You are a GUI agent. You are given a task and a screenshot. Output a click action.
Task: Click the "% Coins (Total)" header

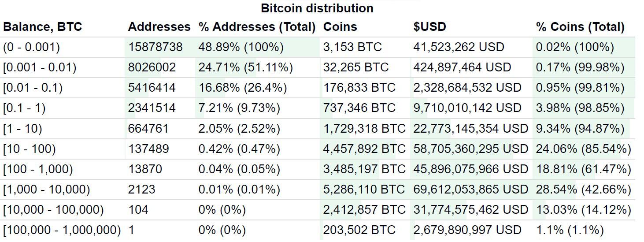(x=580, y=27)
